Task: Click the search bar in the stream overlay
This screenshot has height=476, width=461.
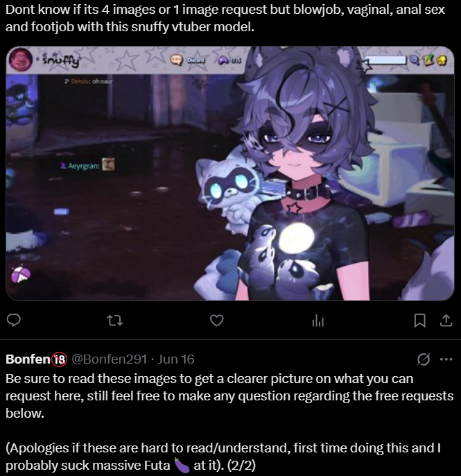Action: pyautogui.click(x=385, y=60)
